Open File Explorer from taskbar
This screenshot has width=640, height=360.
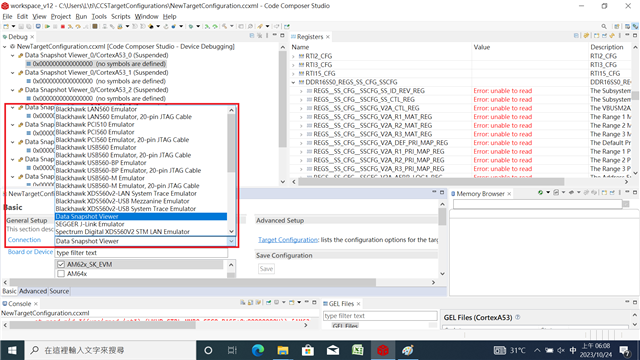283,350
